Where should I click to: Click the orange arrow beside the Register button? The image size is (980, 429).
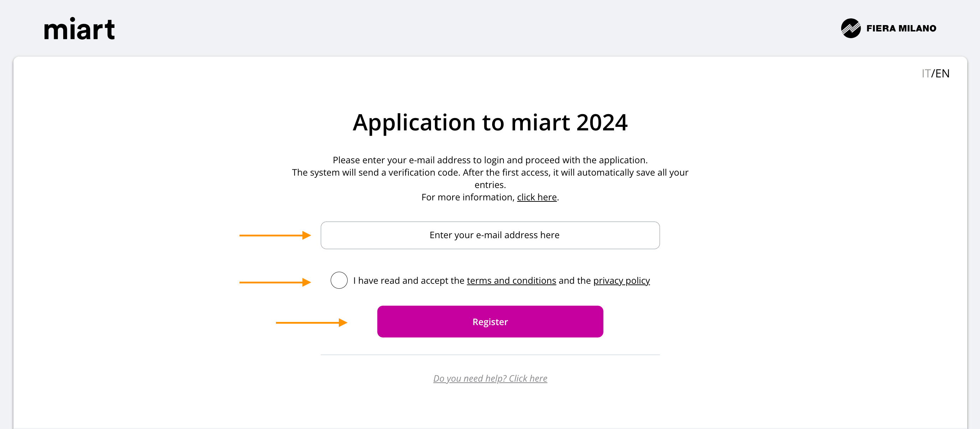pos(311,323)
